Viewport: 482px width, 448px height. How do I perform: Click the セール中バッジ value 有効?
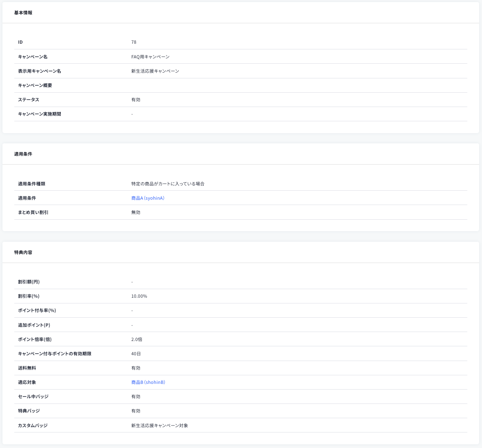(136, 397)
